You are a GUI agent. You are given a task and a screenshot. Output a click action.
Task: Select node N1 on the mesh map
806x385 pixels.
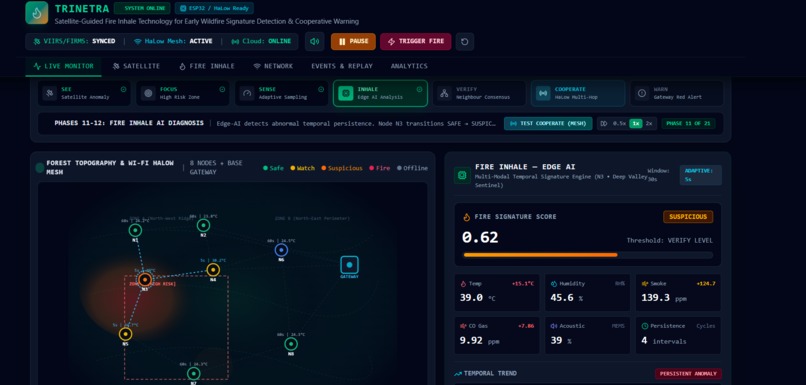pyautogui.click(x=135, y=230)
